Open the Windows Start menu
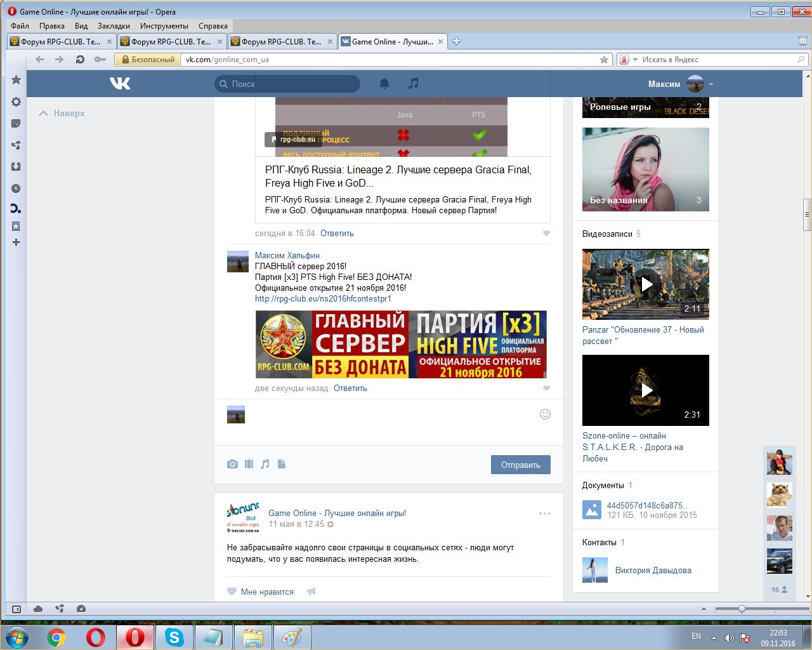The width and height of the screenshot is (812, 650). (x=16, y=637)
